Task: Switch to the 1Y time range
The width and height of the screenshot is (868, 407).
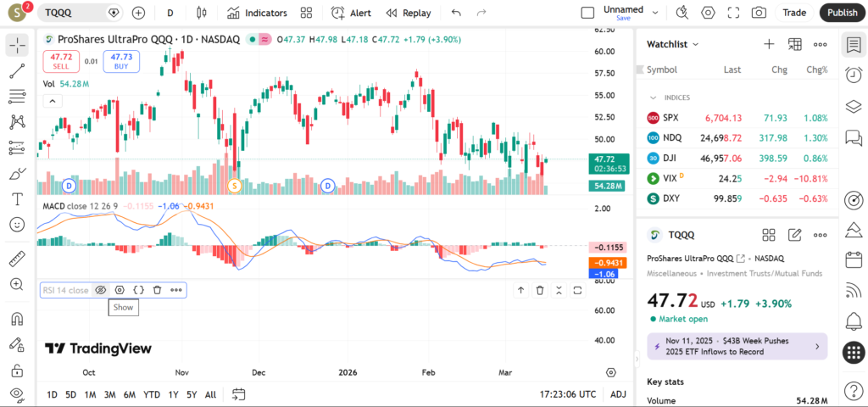Action: 173,394
